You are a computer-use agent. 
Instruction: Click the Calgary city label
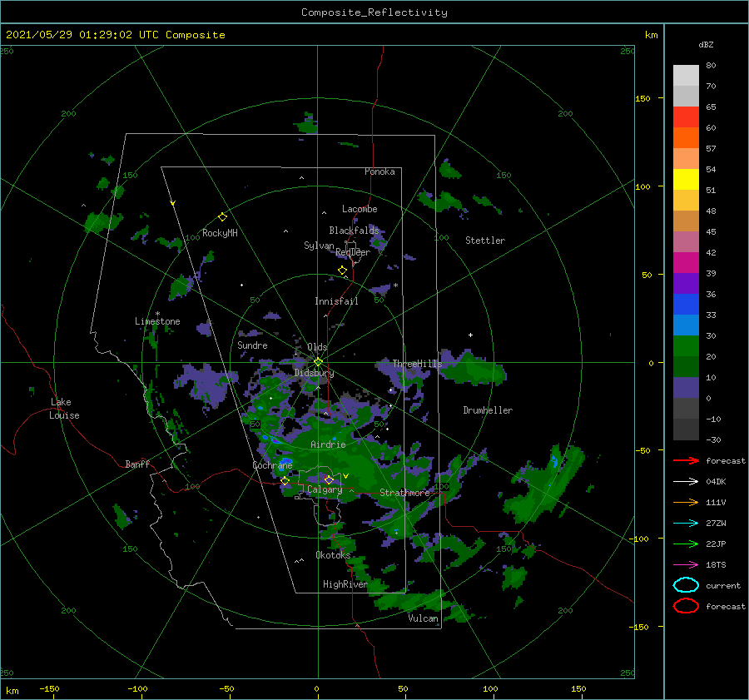coord(325,489)
